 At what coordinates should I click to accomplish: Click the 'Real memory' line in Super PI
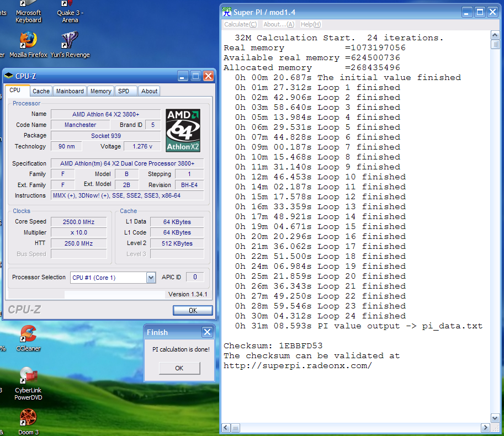(315, 47)
